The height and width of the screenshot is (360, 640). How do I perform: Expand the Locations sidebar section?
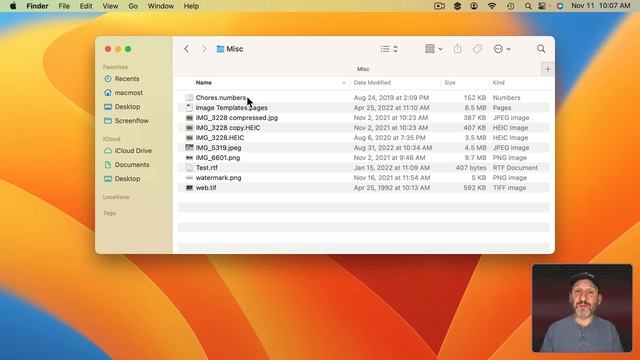[116, 197]
